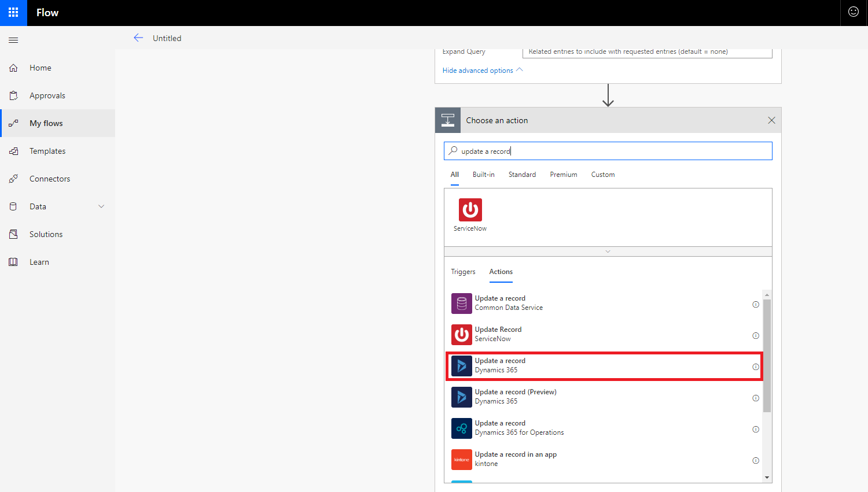Click the search magnifier icon
Viewport: 868px width, 492px height.
coord(453,150)
